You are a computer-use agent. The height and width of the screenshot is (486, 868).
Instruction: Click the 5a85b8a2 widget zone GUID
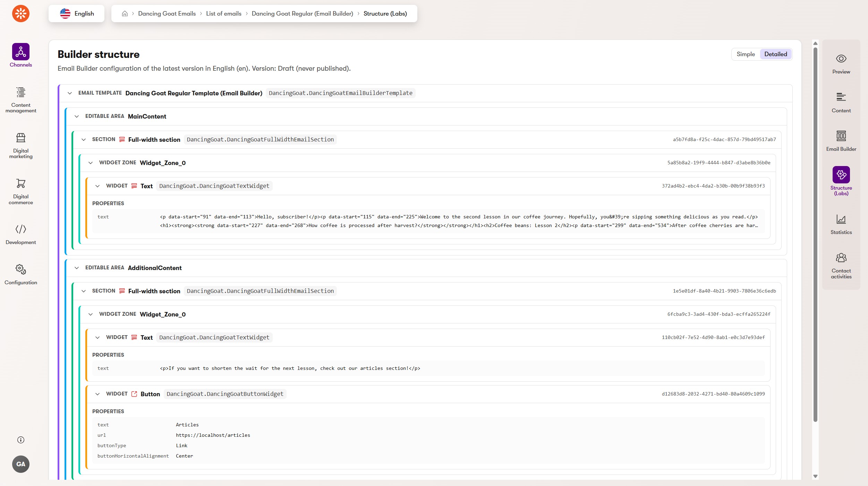719,163
